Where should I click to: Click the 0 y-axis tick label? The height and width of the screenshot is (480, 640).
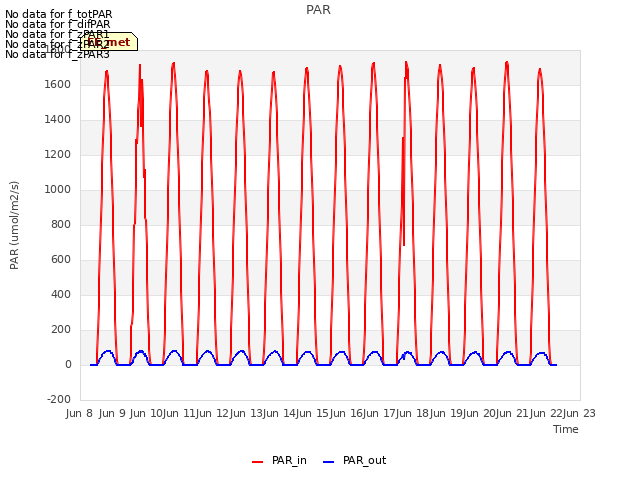68,364
